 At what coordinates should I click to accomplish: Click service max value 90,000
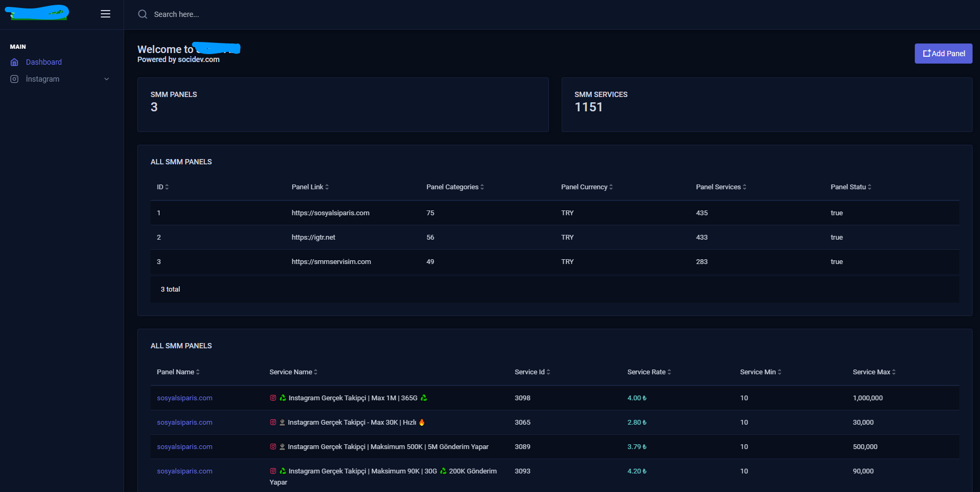(x=863, y=471)
